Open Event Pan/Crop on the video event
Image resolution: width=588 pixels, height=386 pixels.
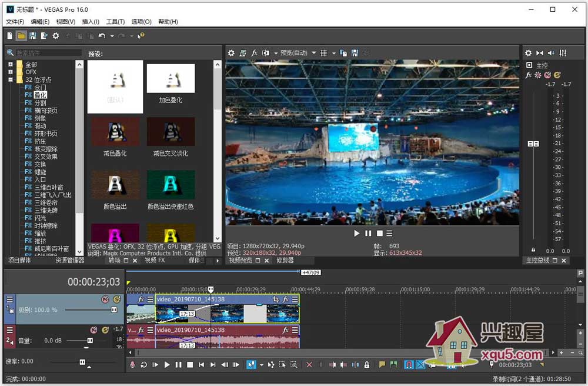(276, 300)
